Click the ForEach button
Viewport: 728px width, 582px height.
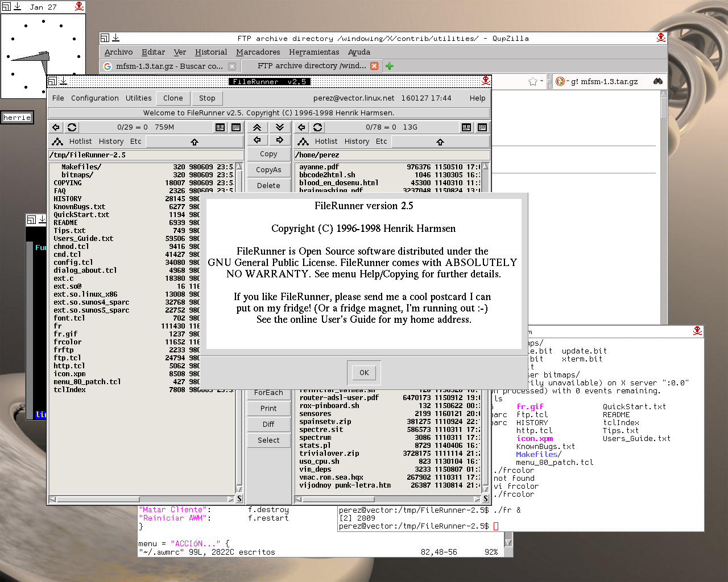pyautogui.click(x=268, y=393)
